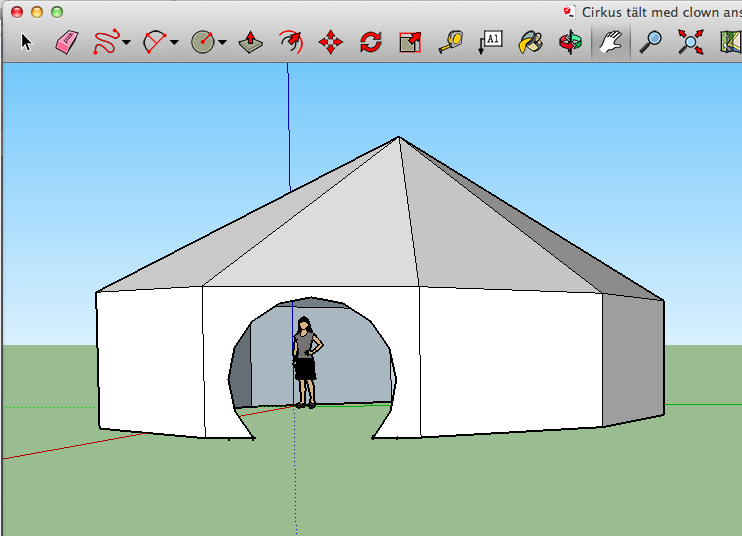
Task: Open the Add Location map icon
Action: click(x=731, y=42)
